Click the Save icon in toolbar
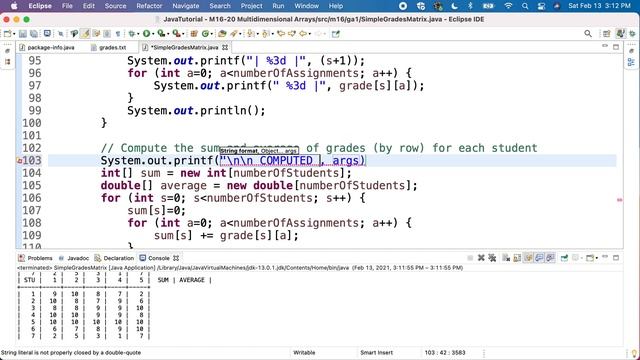 [x=22, y=34]
